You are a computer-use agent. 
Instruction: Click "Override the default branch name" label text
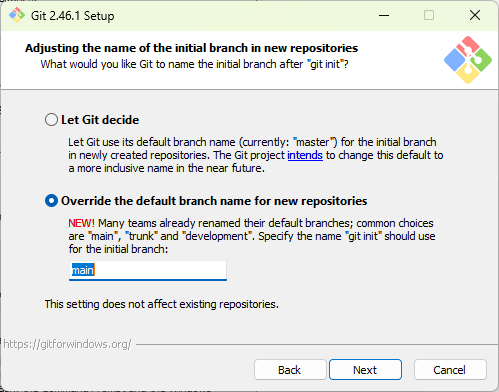coord(214,201)
